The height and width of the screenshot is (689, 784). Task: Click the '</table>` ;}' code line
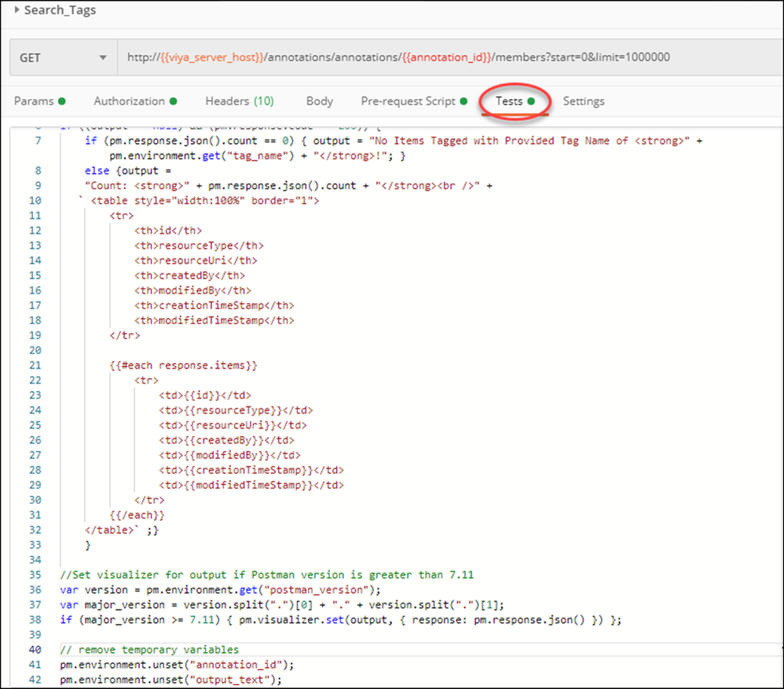coord(122,530)
